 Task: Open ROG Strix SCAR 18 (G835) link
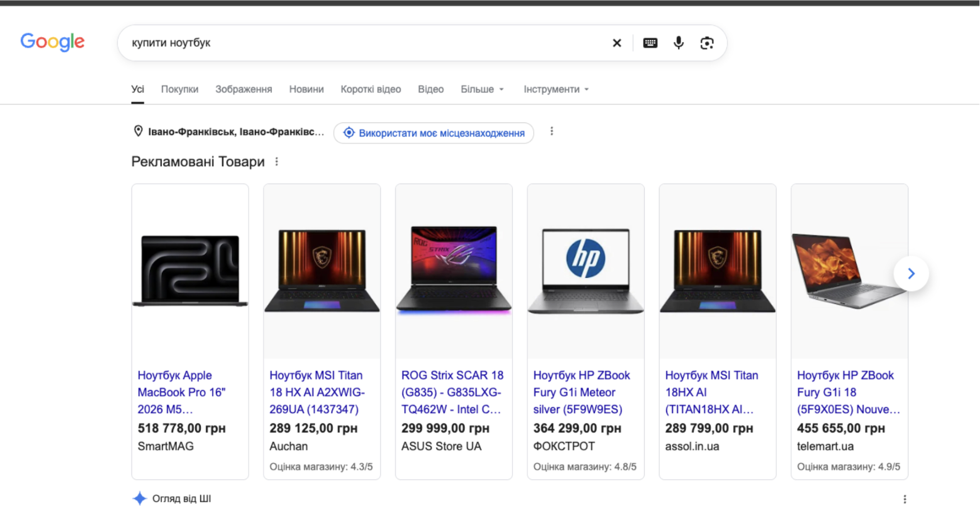pyautogui.click(x=452, y=392)
